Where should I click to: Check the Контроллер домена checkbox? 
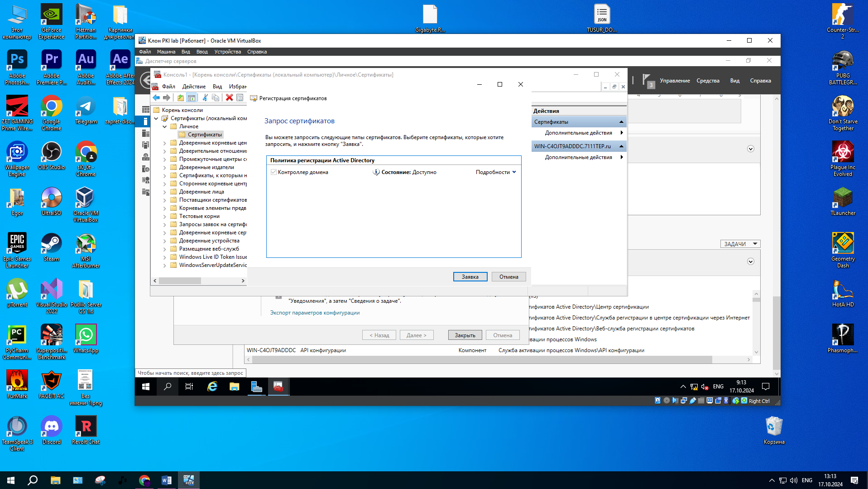click(273, 172)
